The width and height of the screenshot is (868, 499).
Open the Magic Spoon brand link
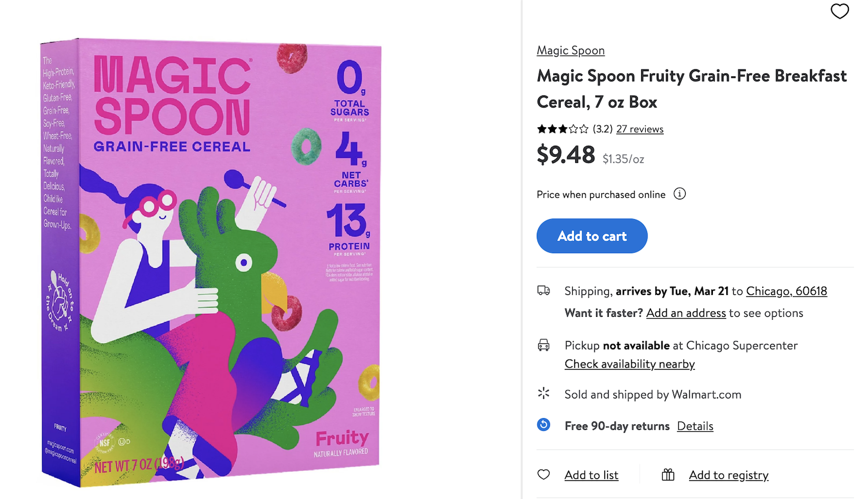tap(571, 50)
